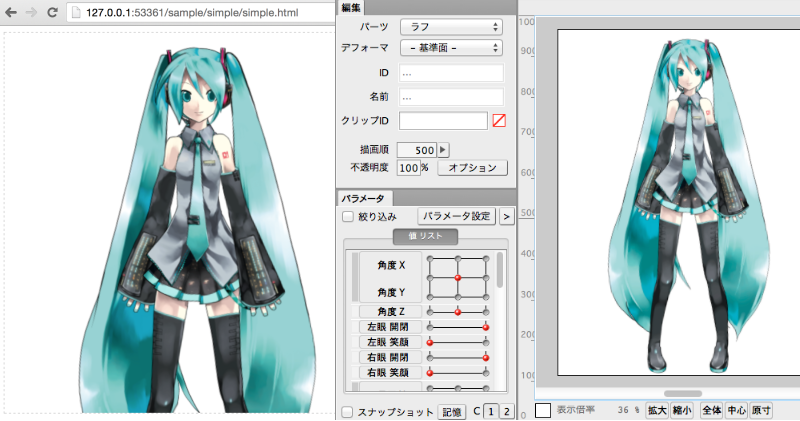This screenshot has height=421, width=800.
Task: Select snapshot slot 1
Action: pyautogui.click(x=491, y=411)
